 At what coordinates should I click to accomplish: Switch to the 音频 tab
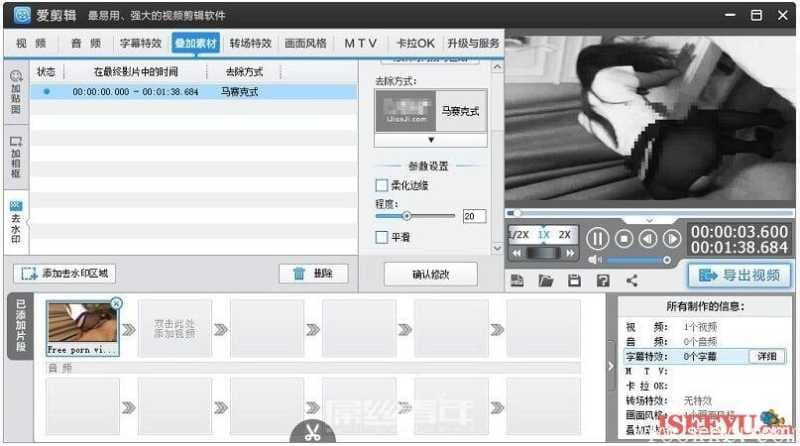pyautogui.click(x=86, y=43)
